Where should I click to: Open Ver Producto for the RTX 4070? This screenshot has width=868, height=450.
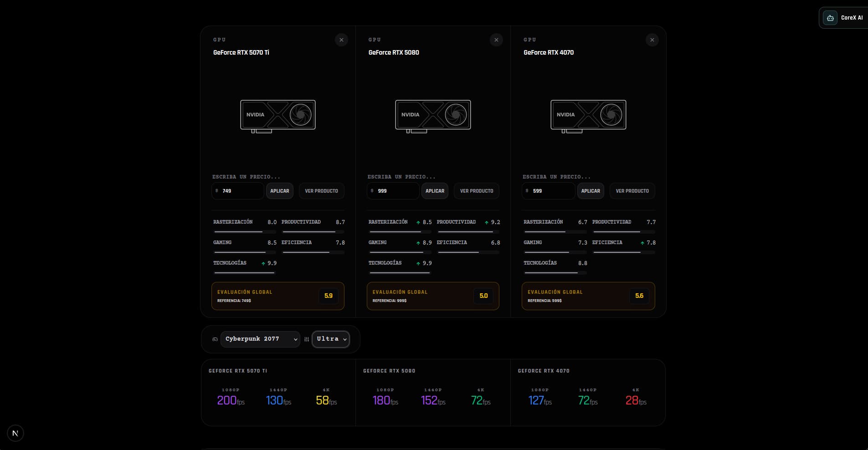pos(632,191)
